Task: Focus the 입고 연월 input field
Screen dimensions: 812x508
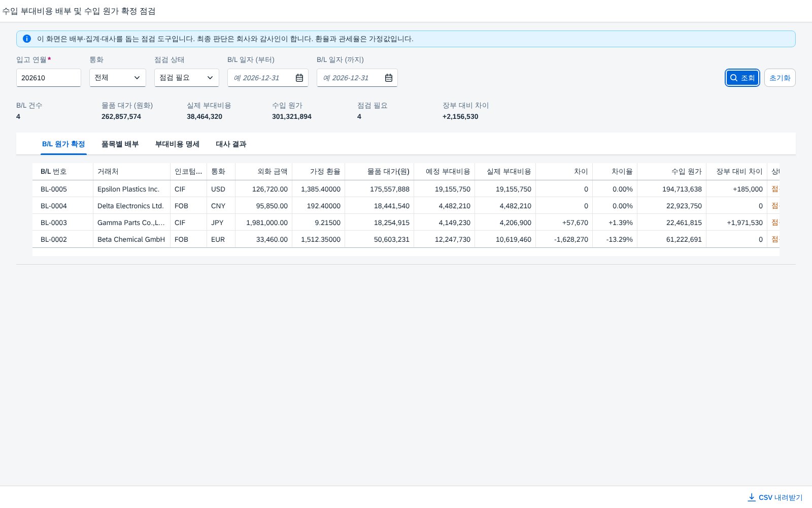Action: (x=49, y=78)
